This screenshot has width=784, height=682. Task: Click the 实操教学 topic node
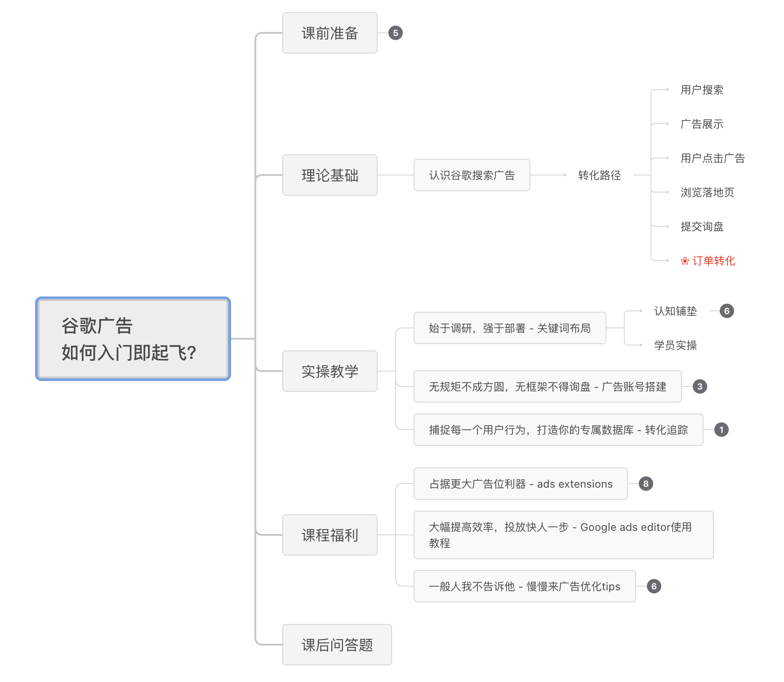point(330,371)
